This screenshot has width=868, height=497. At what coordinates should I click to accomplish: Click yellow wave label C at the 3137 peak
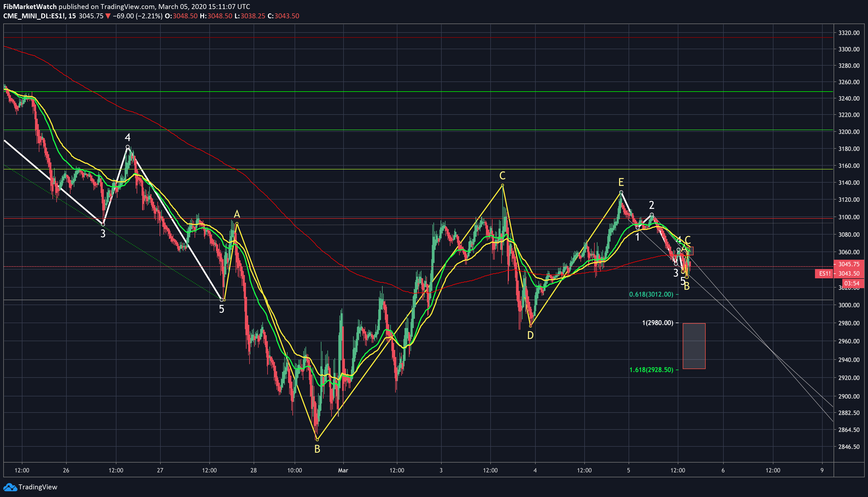(x=502, y=176)
